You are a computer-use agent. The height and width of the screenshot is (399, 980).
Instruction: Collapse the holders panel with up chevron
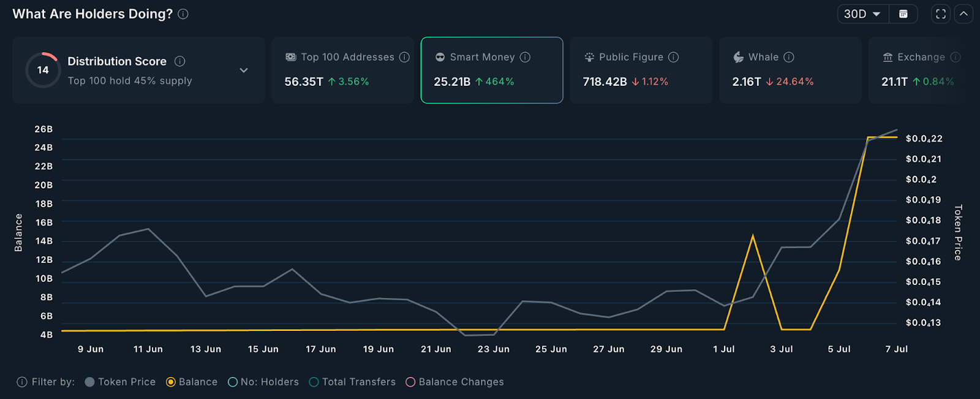coord(963,14)
